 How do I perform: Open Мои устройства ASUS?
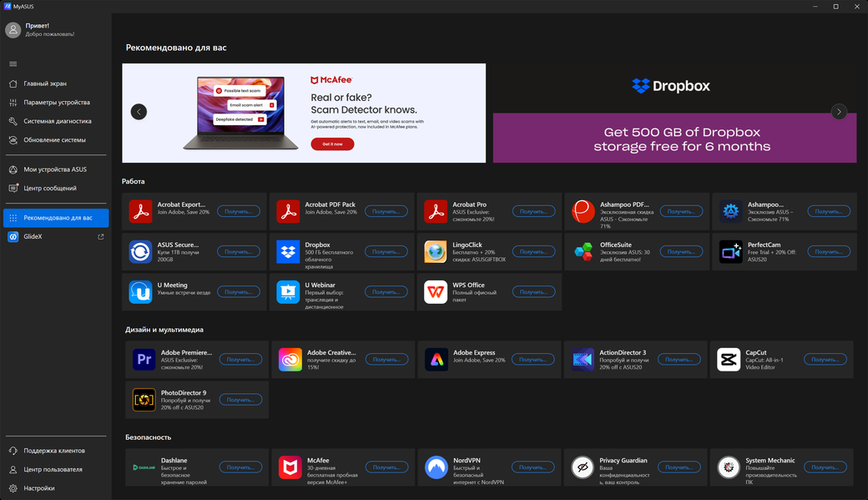tap(56, 169)
